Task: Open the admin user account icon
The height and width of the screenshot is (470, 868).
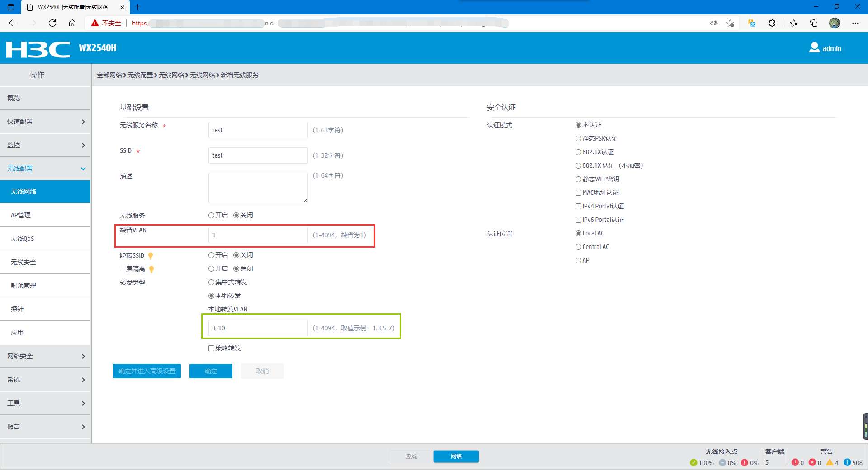Action: [814, 47]
